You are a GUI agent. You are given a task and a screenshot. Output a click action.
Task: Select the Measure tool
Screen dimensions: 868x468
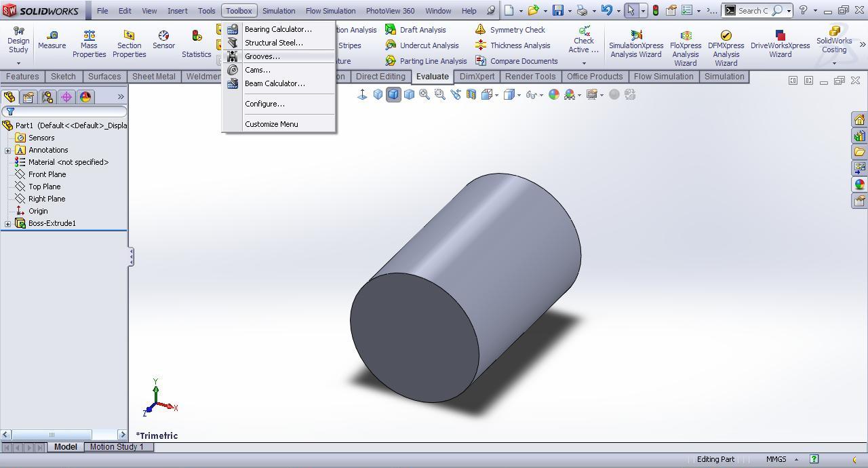click(x=52, y=41)
